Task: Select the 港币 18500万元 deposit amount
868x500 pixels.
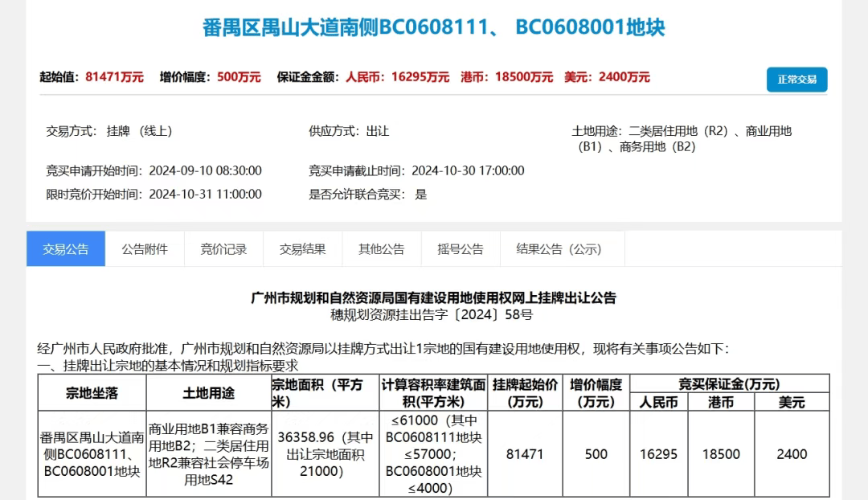Action: (x=506, y=77)
